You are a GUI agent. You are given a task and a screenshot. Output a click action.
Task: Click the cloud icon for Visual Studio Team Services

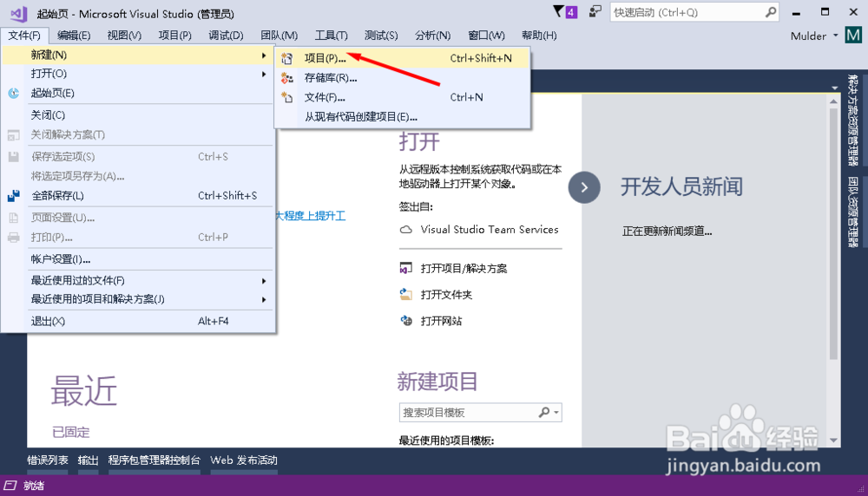click(405, 230)
